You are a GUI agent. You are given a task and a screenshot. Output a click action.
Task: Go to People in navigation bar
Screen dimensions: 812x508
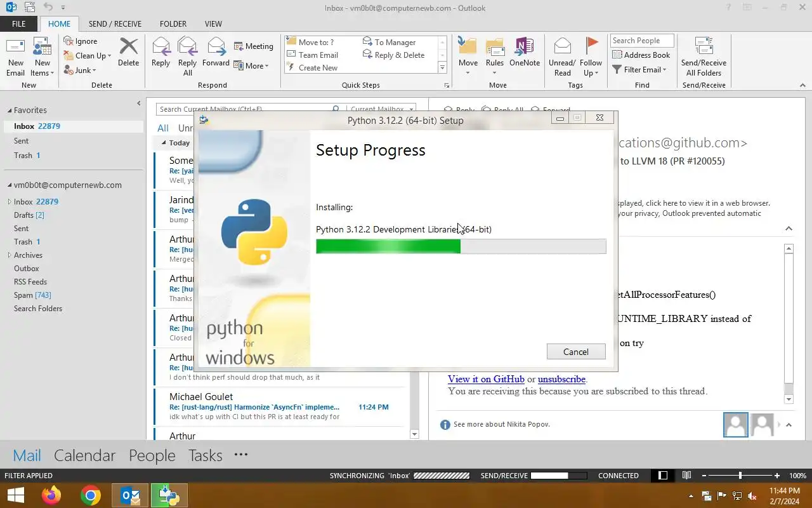pos(152,455)
